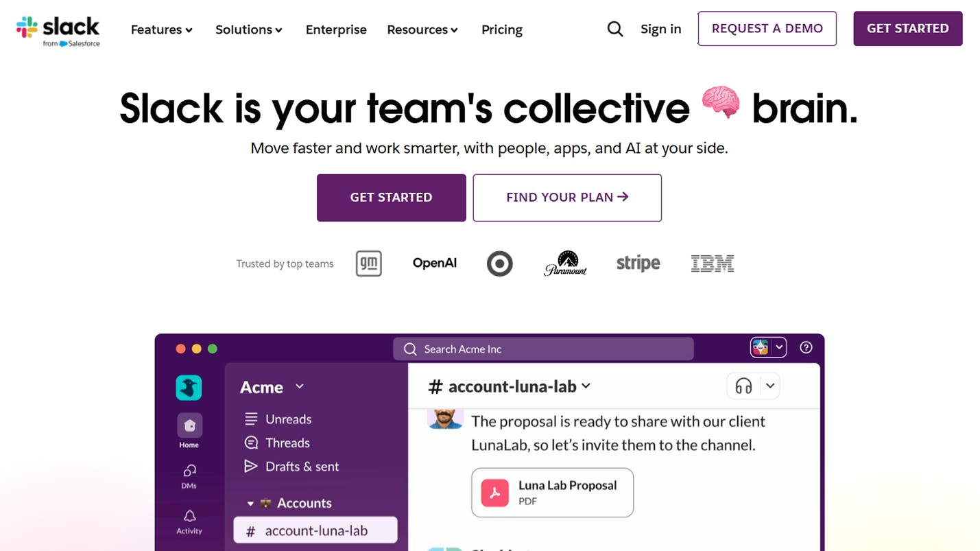Open the Pricing page
Image resolution: width=980 pixels, height=551 pixels.
click(x=502, y=30)
